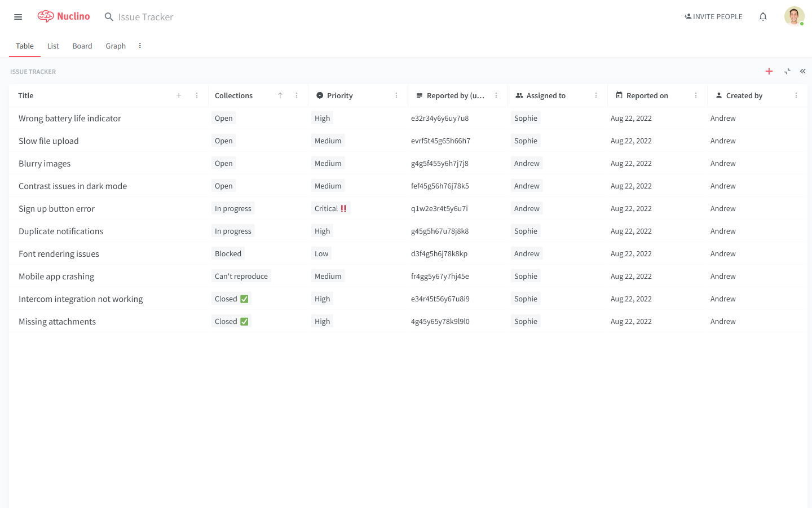Click the Low priority tag

click(x=321, y=253)
